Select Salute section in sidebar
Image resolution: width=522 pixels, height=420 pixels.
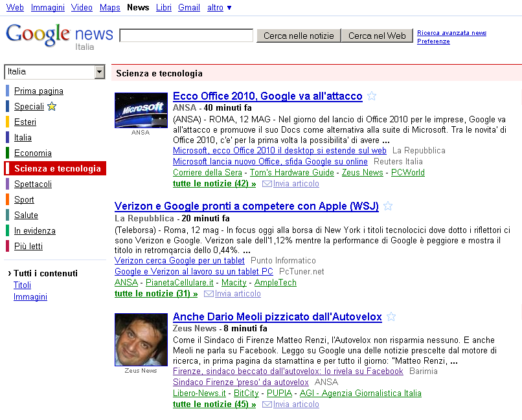(x=26, y=215)
